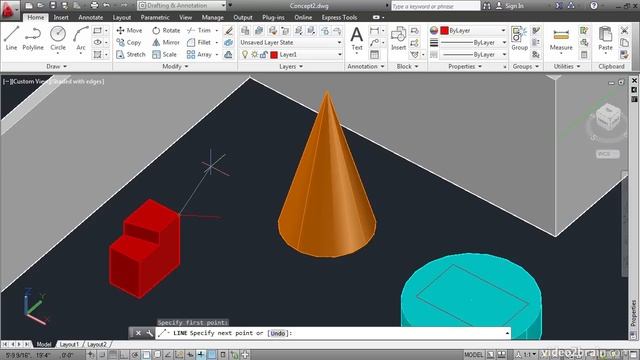
Task: Click the red Layer1 color swatch
Action: [x=274, y=54]
